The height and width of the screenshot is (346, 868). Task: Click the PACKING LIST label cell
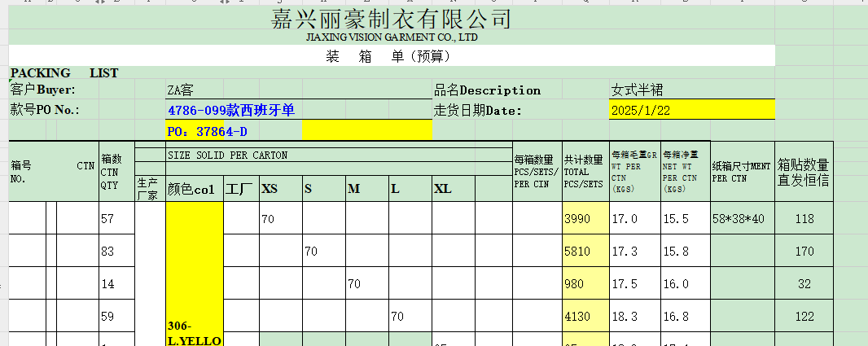point(64,73)
